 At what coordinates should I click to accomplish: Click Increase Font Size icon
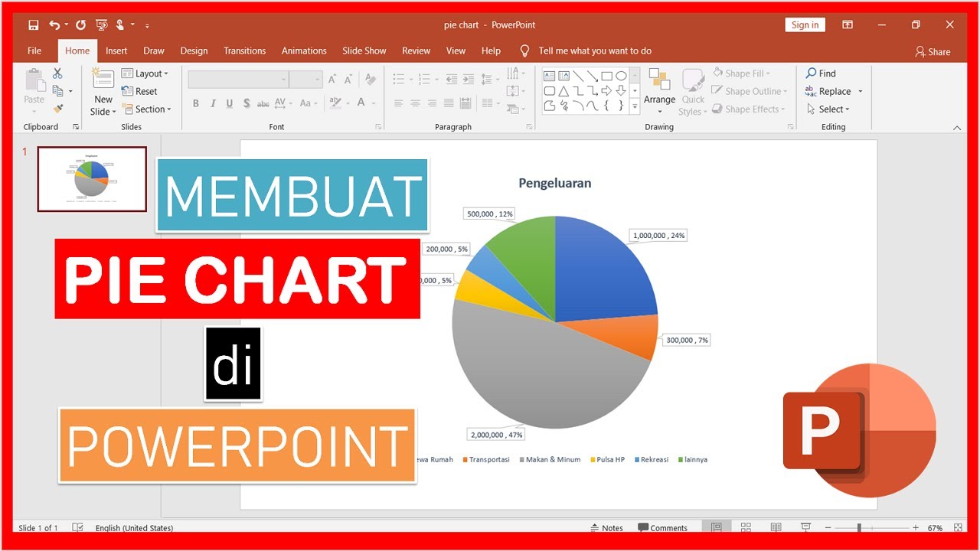pyautogui.click(x=332, y=80)
